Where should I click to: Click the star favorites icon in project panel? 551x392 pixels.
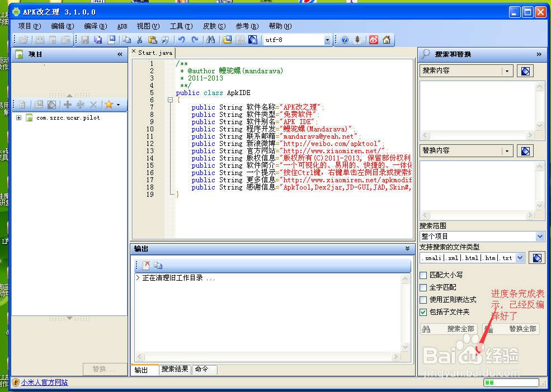click(x=108, y=105)
